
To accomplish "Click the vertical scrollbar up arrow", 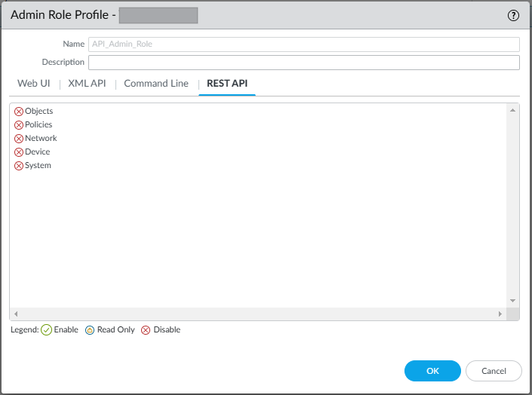I will tap(512, 110).
